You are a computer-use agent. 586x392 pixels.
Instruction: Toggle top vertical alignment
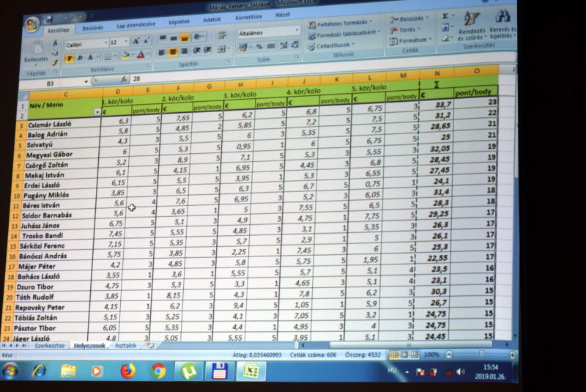(x=163, y=38)
